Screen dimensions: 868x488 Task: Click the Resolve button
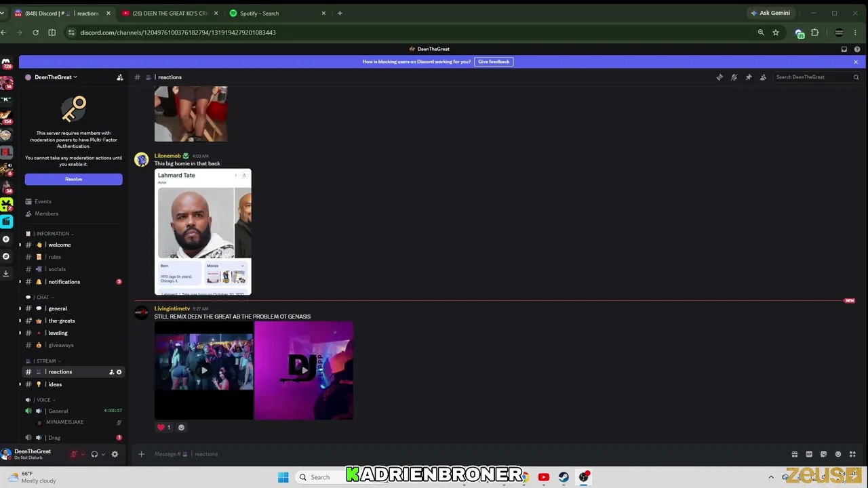pos(73,179)
